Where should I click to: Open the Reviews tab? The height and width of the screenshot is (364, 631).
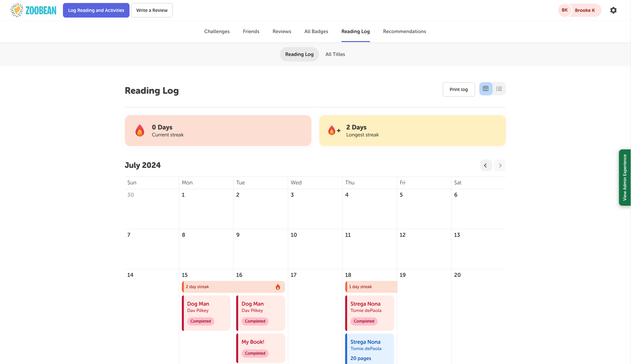pos(282,31)
